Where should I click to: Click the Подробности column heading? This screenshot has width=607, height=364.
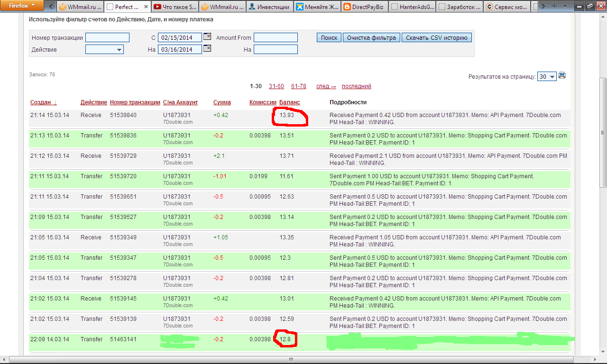tap(348, 102)
